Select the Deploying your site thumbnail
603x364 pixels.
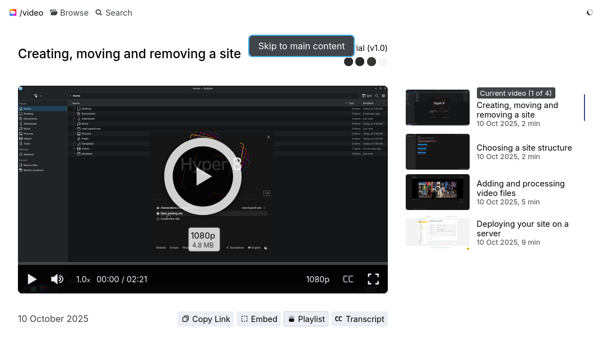click(438, 232)
